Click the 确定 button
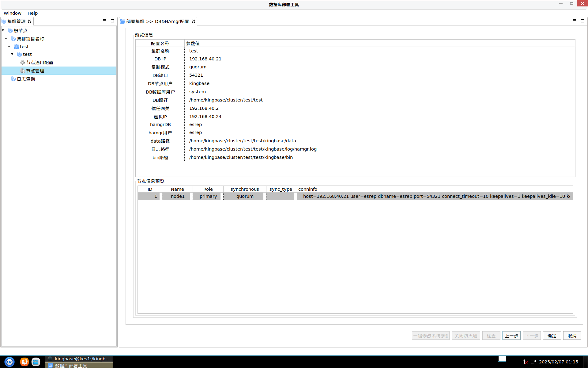This screenshot has width=588, height=368. (552, 335)
